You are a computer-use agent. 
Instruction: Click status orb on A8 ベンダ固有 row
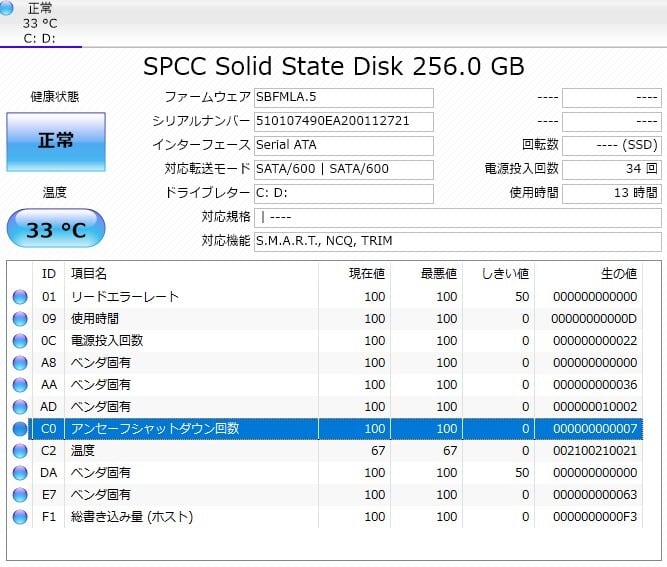coord(20,363)
